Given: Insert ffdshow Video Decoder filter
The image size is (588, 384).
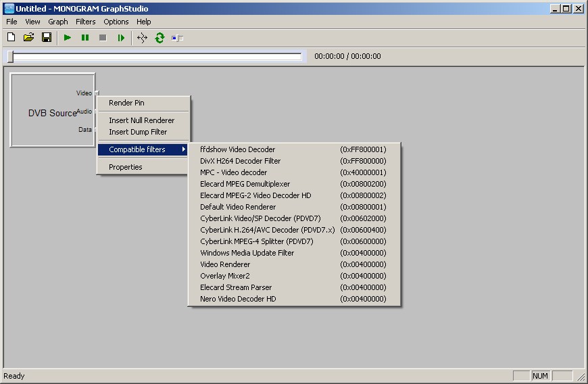Looking at the screenshot, I should 295,149.
